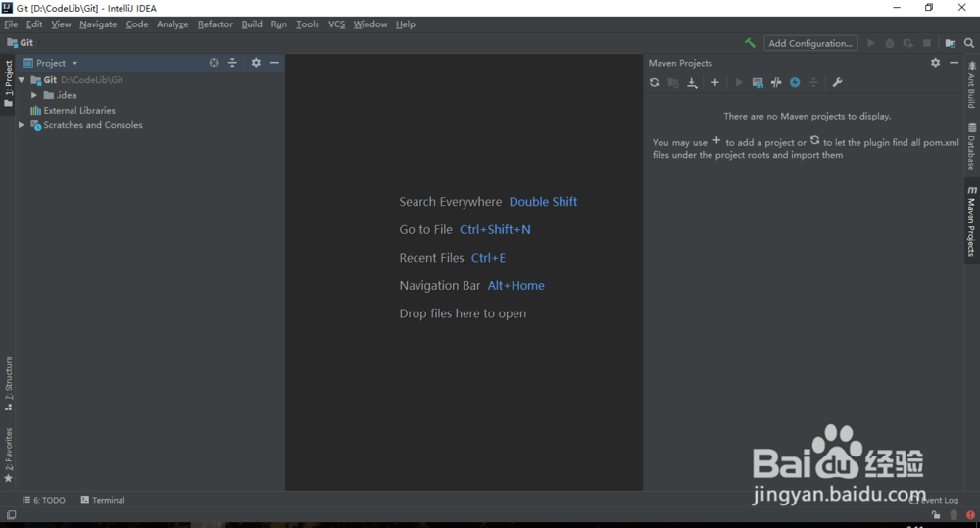This screenshot has height=528, width=980.
Task: Click the Stop square icon
Action: pyautogui.click(x=927, y=43)
